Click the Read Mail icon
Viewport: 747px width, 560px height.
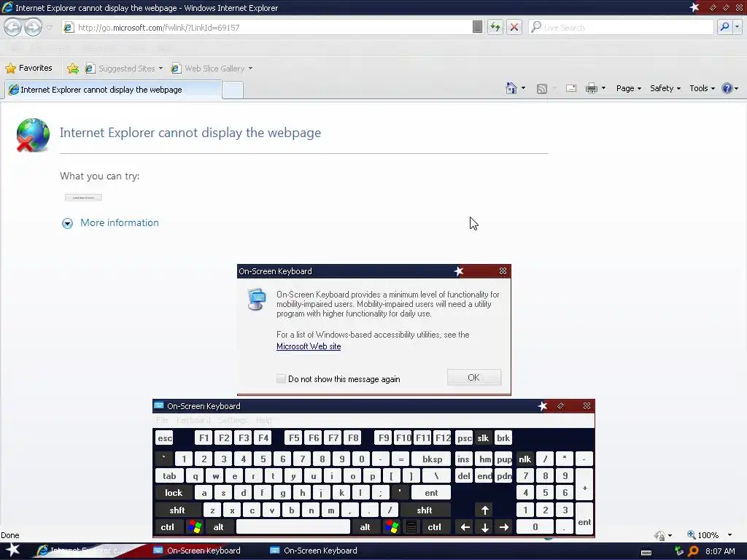point(570,88)
